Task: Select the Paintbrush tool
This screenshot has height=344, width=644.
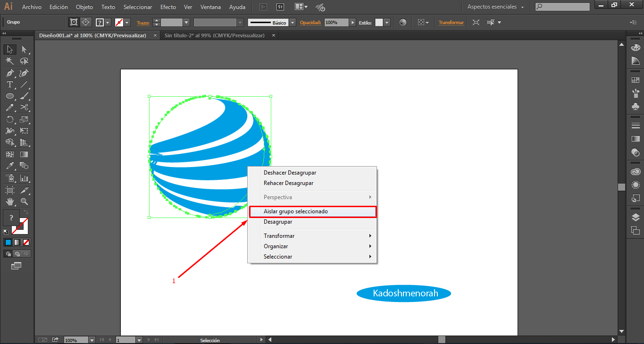Action: point(24,96)
